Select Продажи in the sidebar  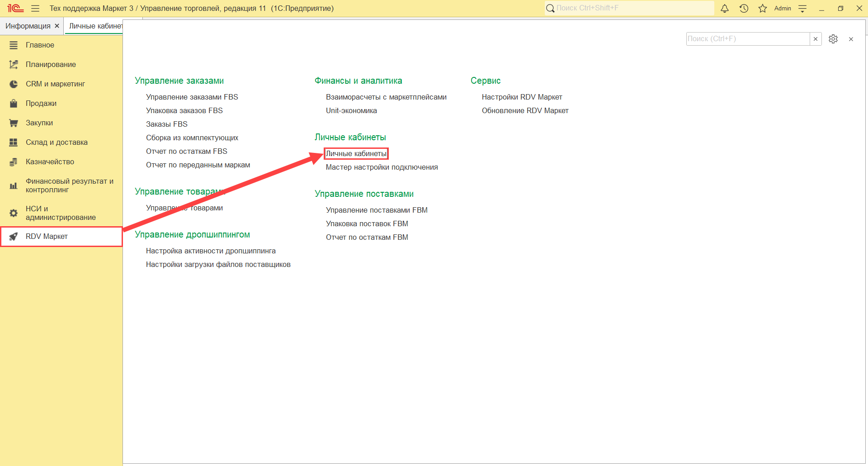41,103
